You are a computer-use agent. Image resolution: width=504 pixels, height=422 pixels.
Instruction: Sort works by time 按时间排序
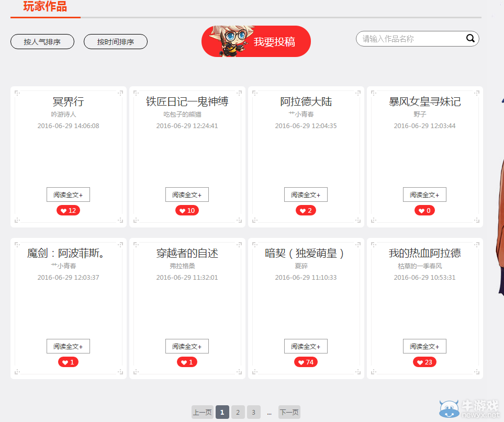pyautogui.click(x=116, y=42)
